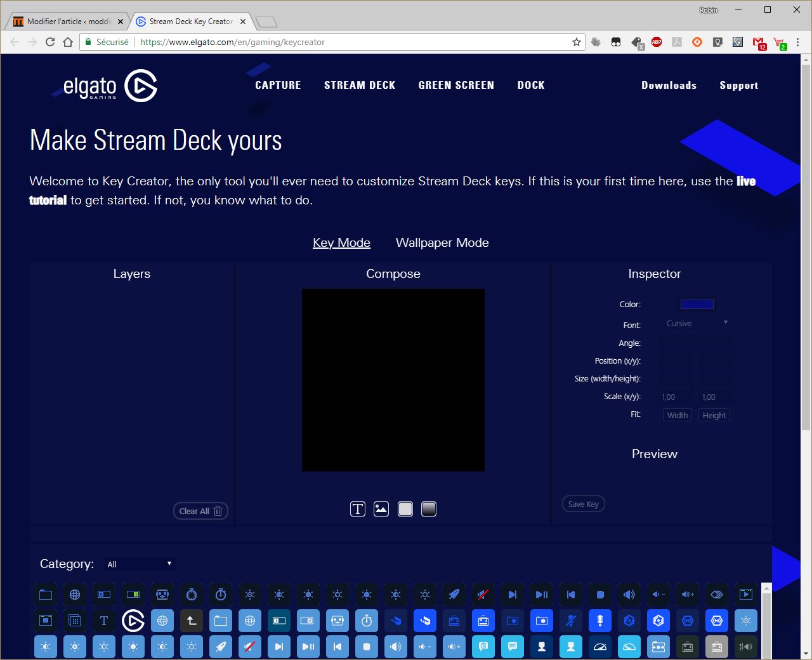Open the CAPTURE menu
Viewport: 812px width, 660px height.
(278, 85)
